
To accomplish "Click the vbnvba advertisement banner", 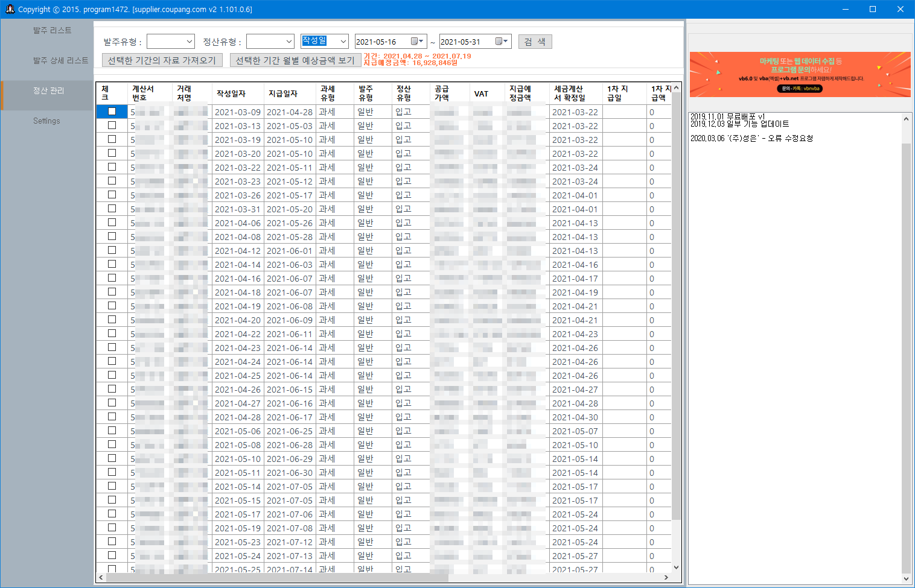I will 800,74.
